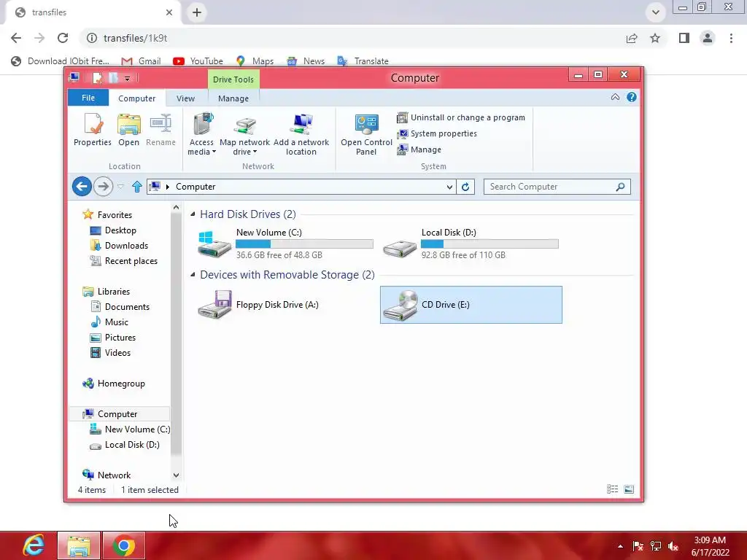Open the File menu tab
This screenshot has width=747, height=560.
88,98
